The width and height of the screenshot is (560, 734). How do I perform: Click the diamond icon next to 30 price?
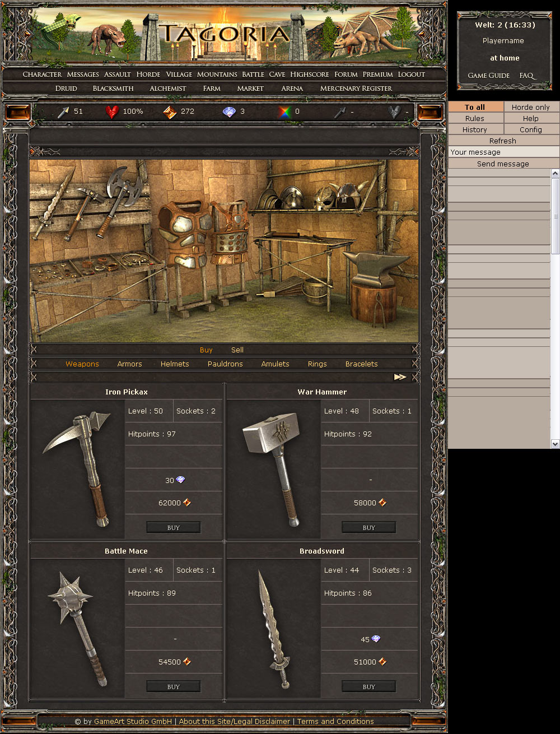point(180,480)
